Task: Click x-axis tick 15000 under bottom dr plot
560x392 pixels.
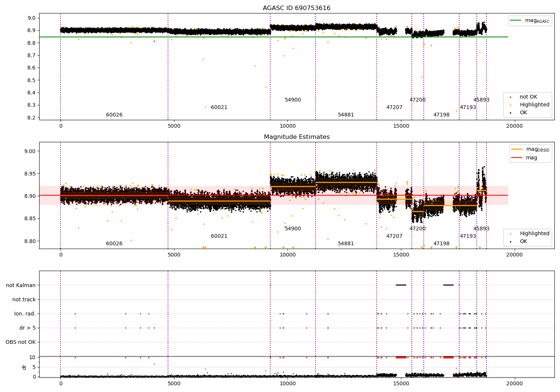Action: pyautogui.click(x=401, y=384)
